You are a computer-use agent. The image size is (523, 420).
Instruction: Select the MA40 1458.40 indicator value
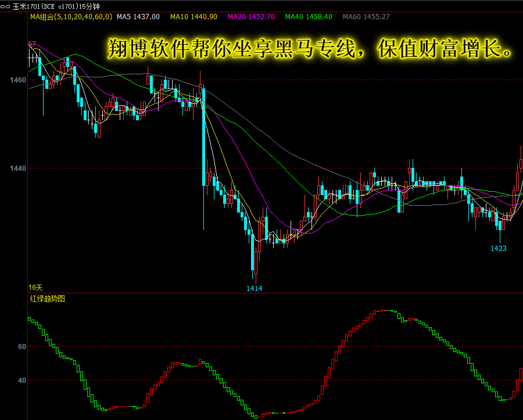(309, 17)
